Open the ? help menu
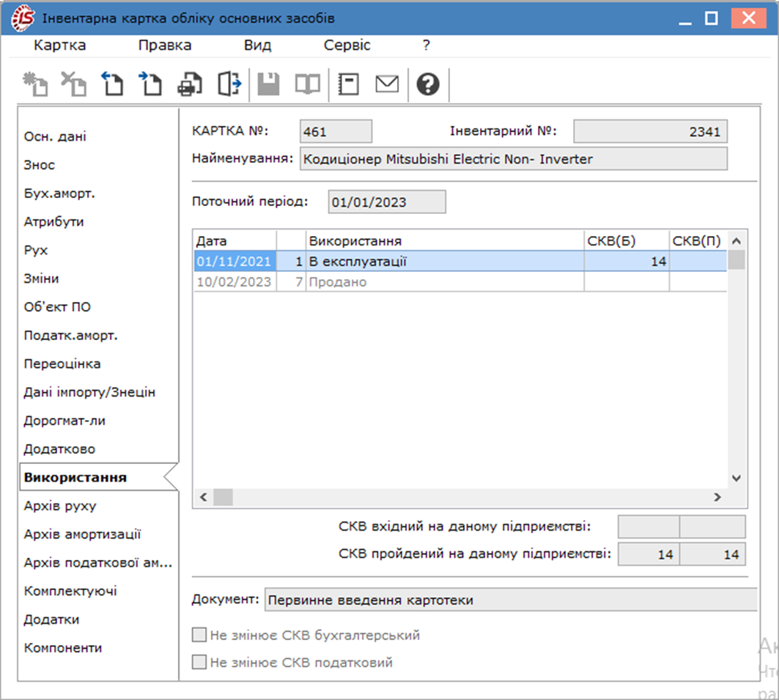This screenshot has height=700, width=779. pyautogui.click(x=427, y=45)
